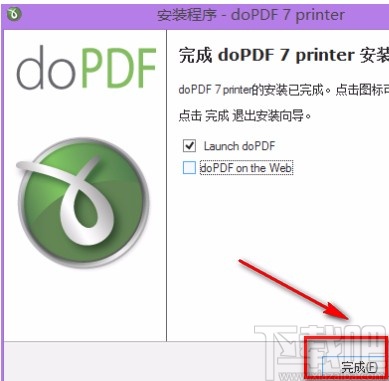Image resolution: width=389 pixels, height=381 pixels.
Task: Uncheck the Launch doPDF checkbox
Action: (x=189, y=146)
